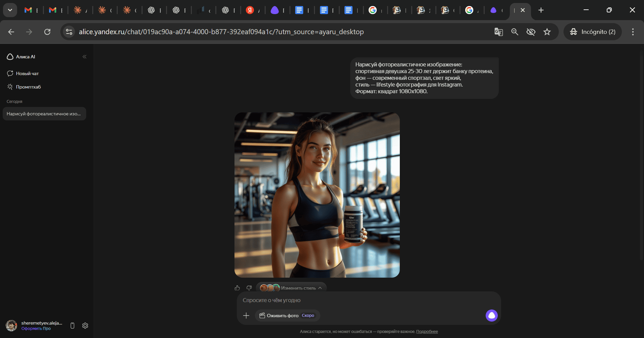This screenshot has height=338, width=644.
Task: Click the Подробнее link in the footer
Action: 427,332
